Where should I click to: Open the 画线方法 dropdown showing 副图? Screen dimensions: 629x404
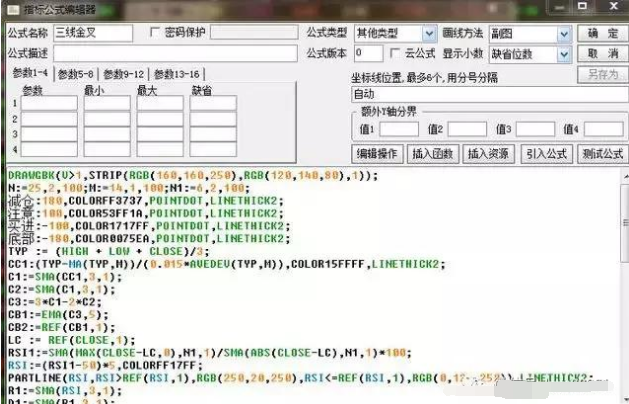pos(530,34)
